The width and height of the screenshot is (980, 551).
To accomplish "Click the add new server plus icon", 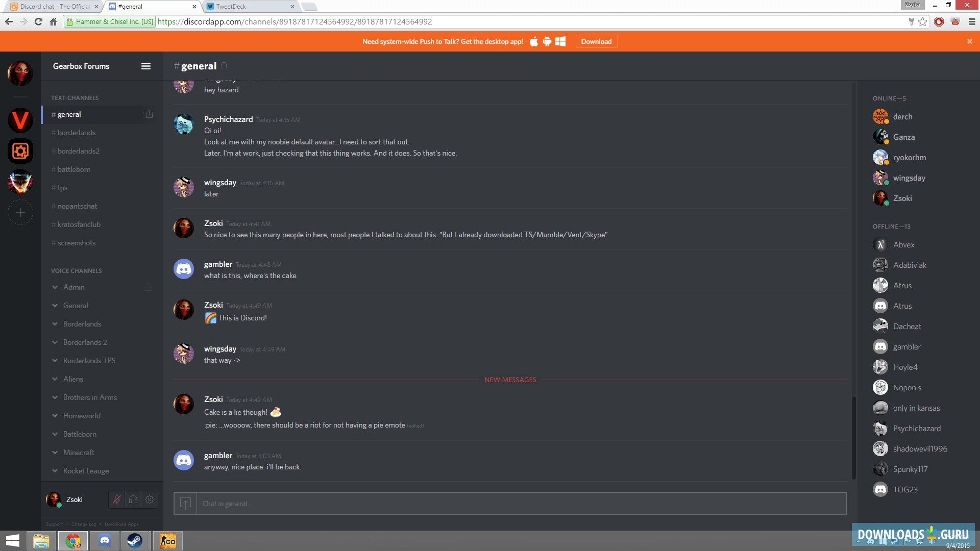I will coord(19,213).
